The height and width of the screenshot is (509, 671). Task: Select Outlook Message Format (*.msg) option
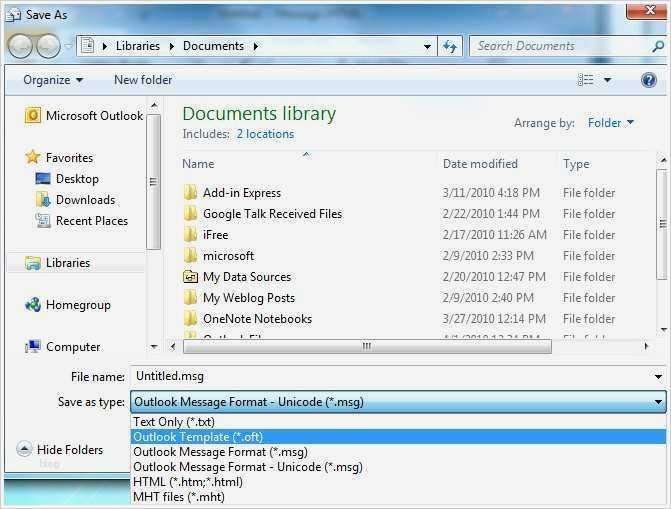click(398, 452)
